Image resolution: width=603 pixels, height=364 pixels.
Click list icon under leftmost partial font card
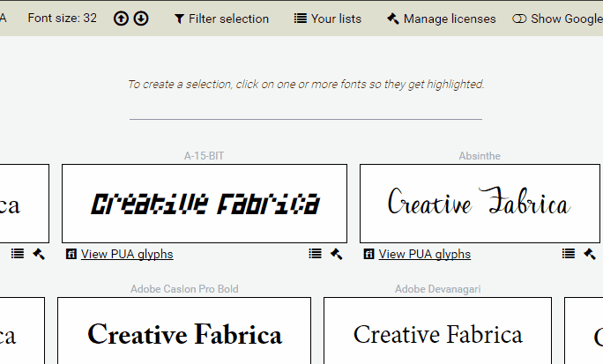(x=18, y=254)
